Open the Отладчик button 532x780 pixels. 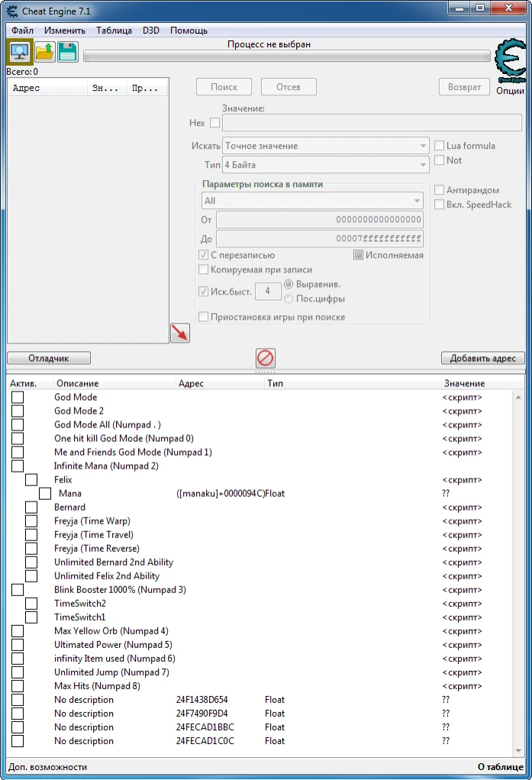click(x=49, y=358)
